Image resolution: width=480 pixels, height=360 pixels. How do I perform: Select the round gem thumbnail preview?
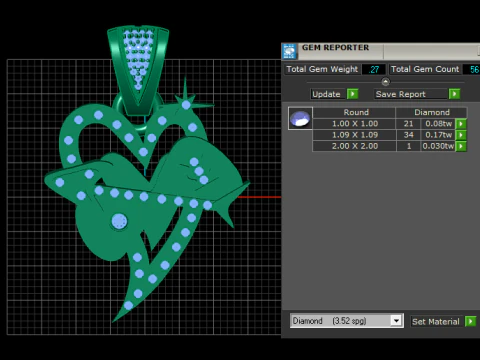[300, 118]
